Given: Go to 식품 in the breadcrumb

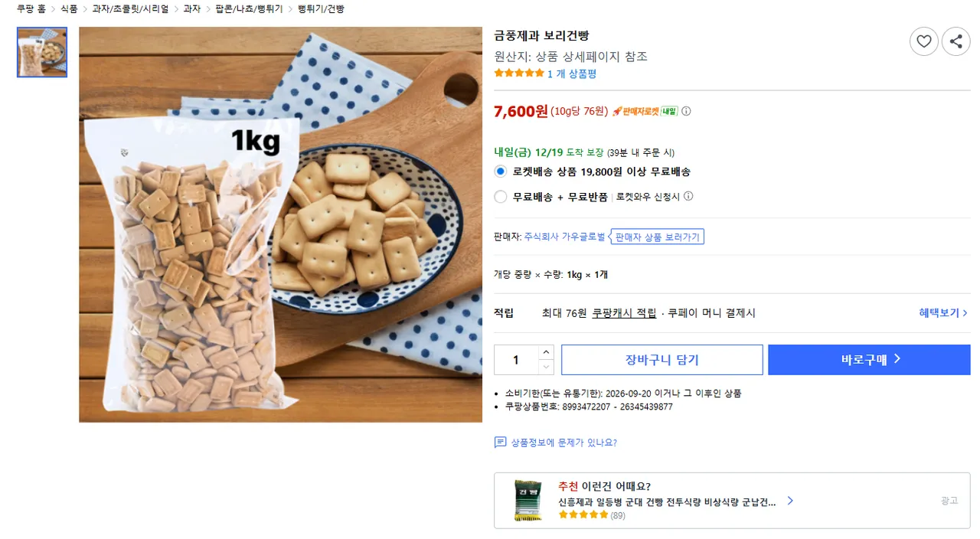Looking at the screenshot, I should (69, 9).
